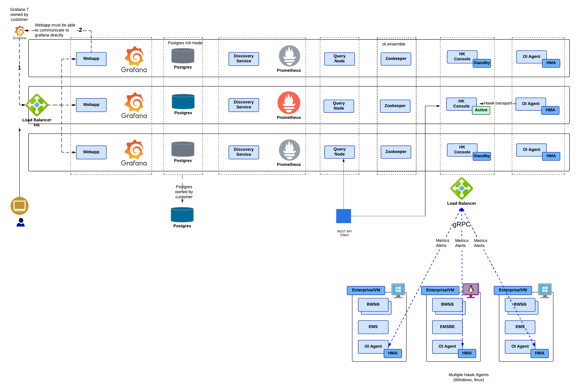Select the middle row Zookeeper box

coord(395,106)
